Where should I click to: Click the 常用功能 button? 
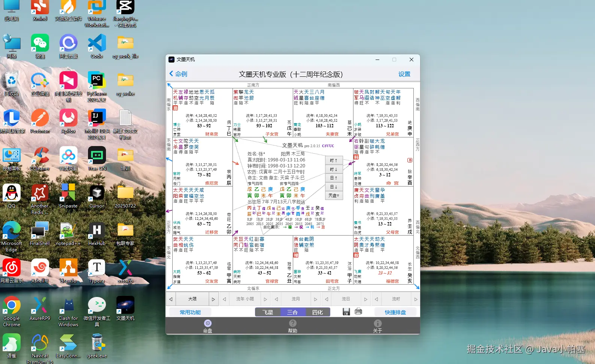coord(190,312)
